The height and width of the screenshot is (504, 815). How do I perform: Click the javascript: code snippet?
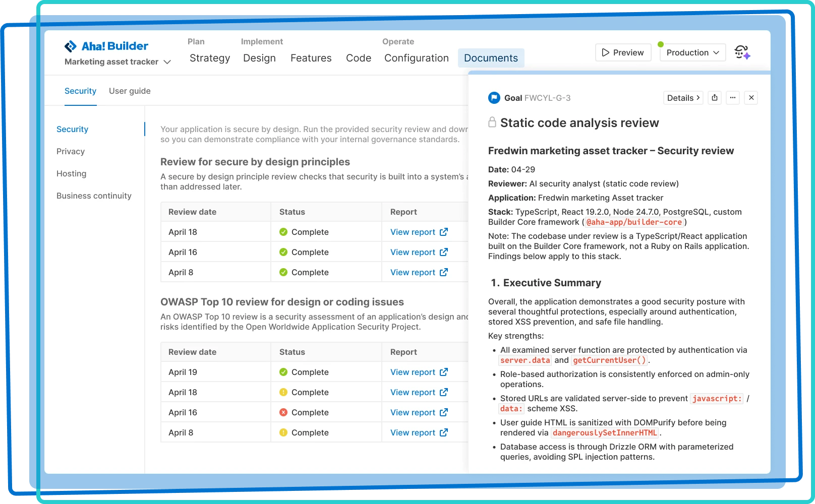point(717,399)
